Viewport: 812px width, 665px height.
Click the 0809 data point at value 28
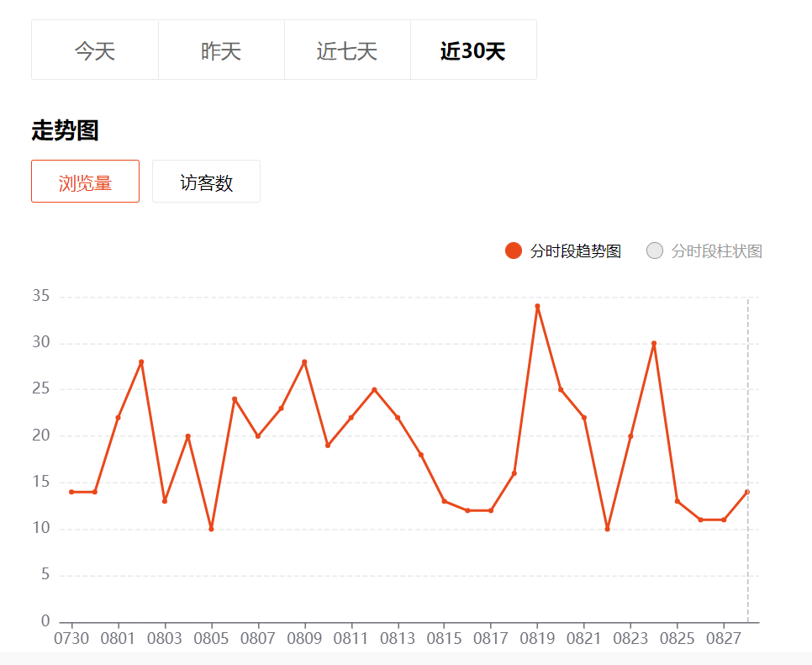(304, 362)
